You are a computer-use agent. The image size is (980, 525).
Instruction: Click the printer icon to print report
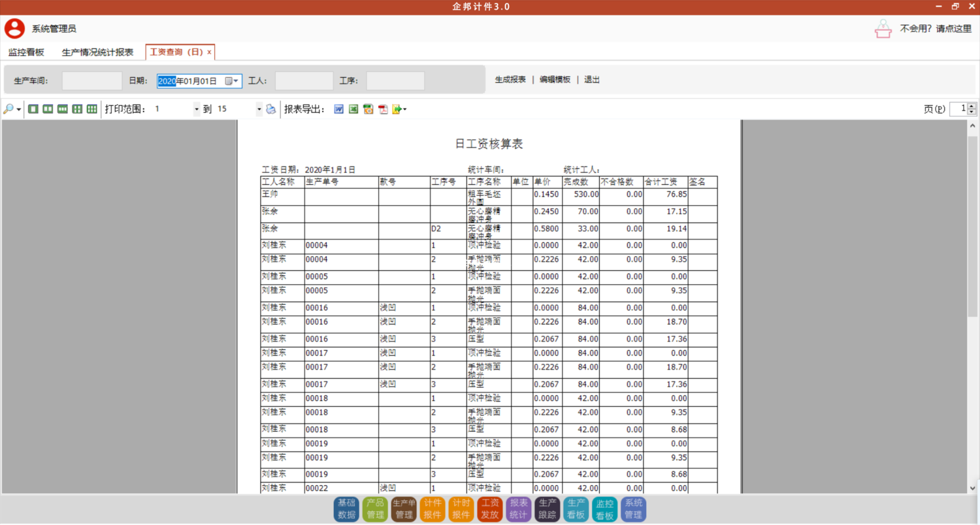[x=271, y=109]
